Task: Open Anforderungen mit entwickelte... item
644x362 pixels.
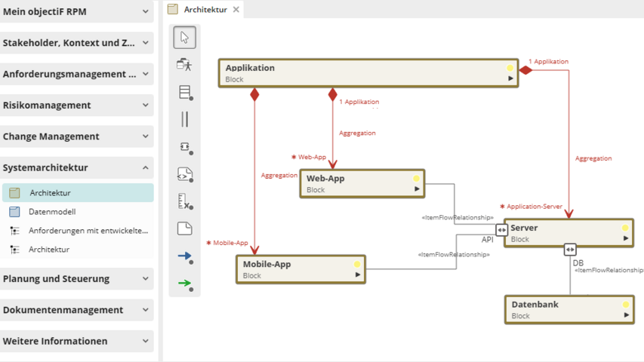Action: [x=88, y=231]
